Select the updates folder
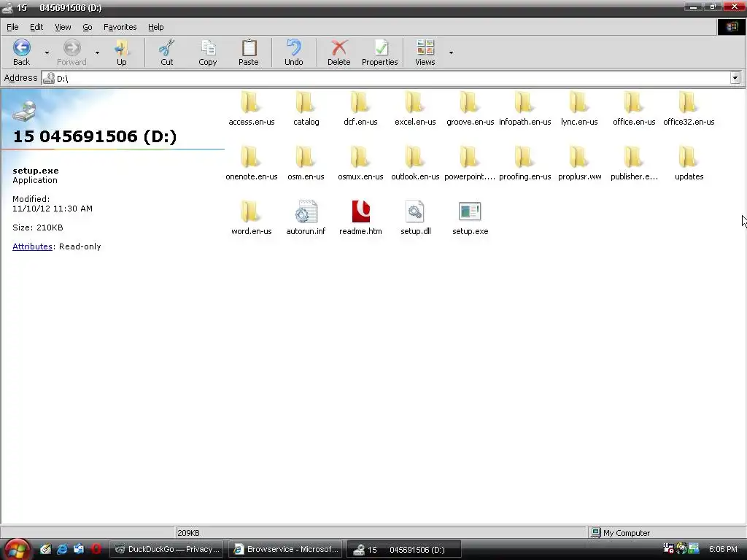This screenshot has height=560, width=747. [689, 163]
